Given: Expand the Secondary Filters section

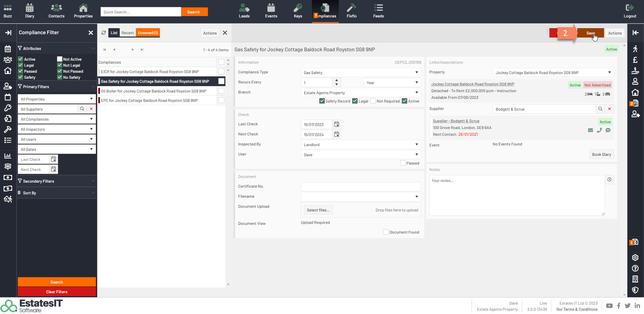Looking at the screenshot, I should [56, 181].
